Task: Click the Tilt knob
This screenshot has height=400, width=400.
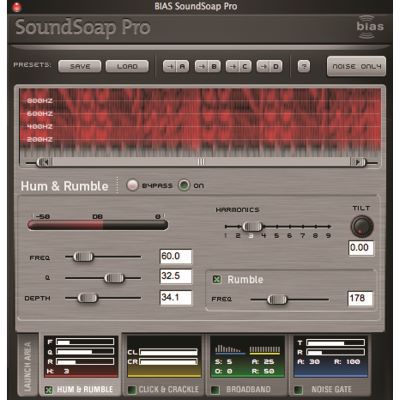Action: coord(362,227)
